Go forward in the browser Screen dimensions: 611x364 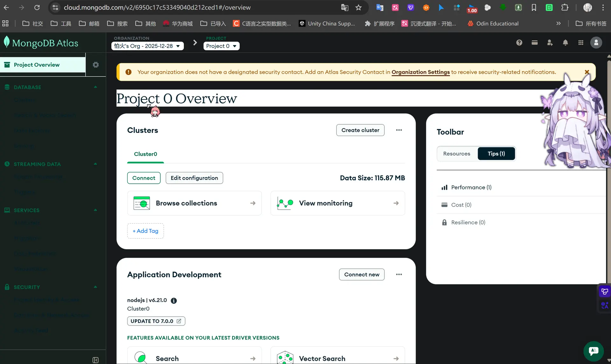click(22, 7)
